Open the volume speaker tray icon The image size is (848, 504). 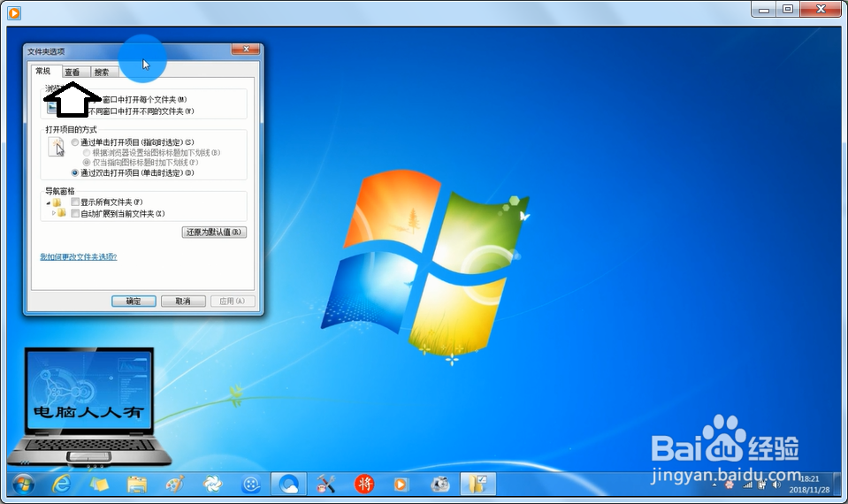[776, 485]
